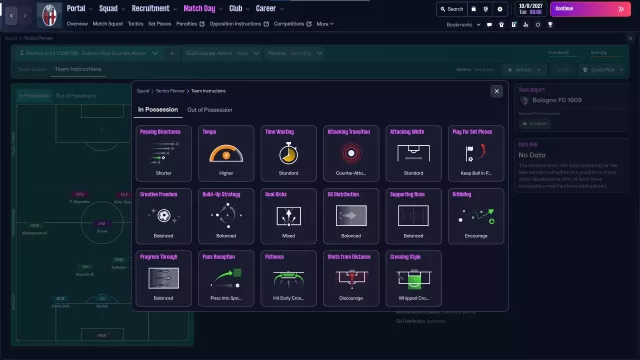This screenshot has height=360, width=640.
Task: Open the Attacking Transition instruction card
Action: (x=351, y=153)
